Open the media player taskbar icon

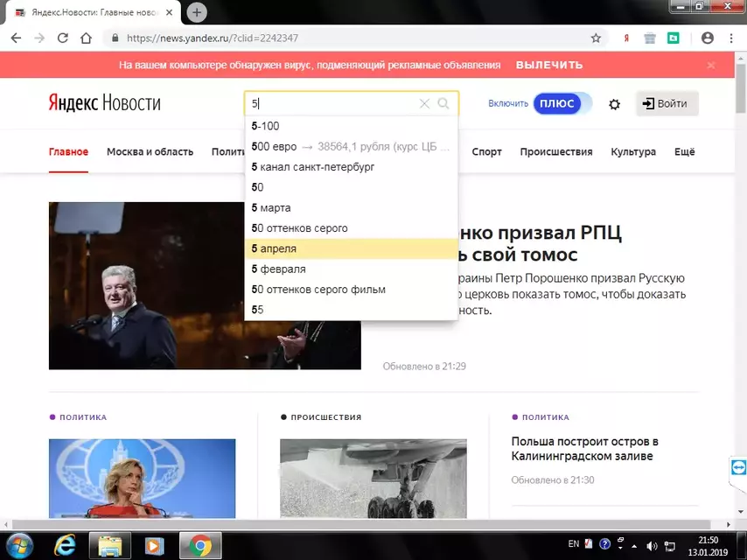point(154,546)
